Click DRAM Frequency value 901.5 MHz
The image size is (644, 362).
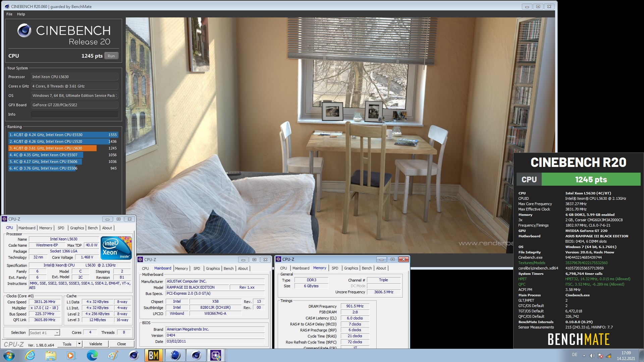[x=355, y=306]
